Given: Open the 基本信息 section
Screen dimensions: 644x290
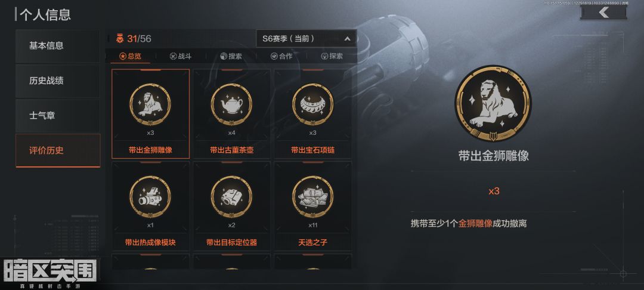Looking at the screenshot, I should (x=57, y=45).
